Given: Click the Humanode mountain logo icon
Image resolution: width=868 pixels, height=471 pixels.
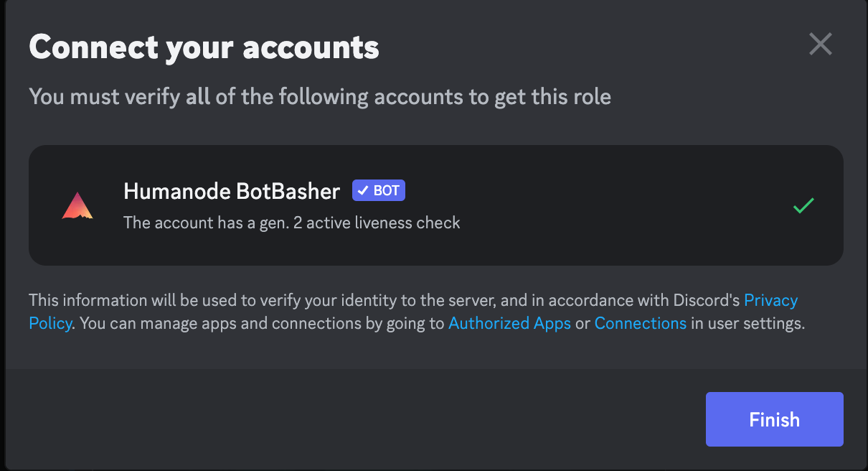Looking at the screenshot, I should pos(77,206).
